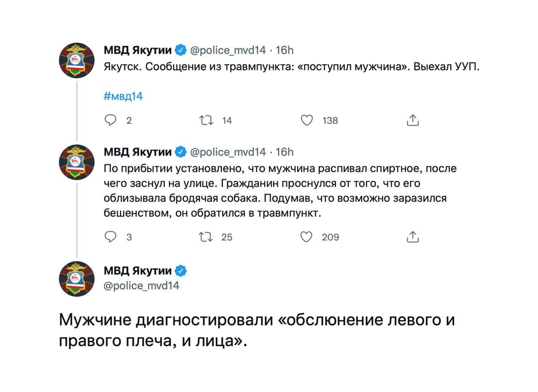
Task: Share the second tweet
Action: point(413,237)
